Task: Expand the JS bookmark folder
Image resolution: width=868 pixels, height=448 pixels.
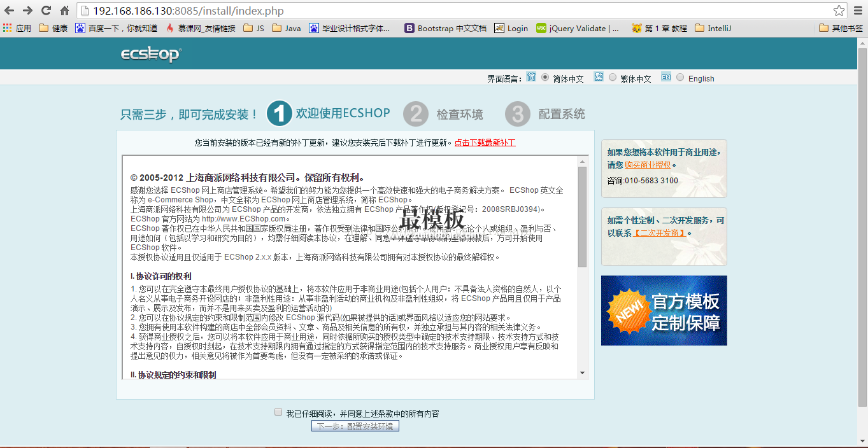Action: tap(253, 28)
